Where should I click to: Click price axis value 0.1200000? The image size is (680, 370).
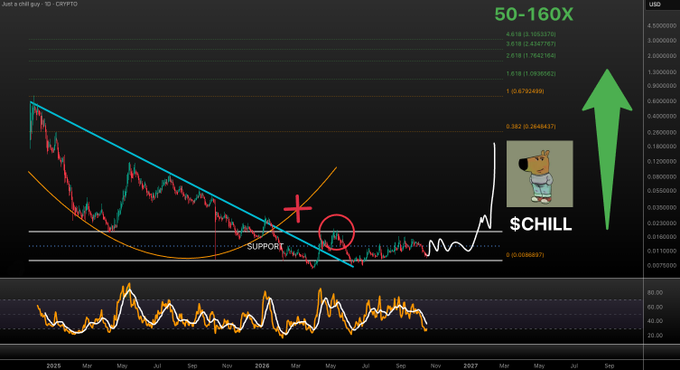(662, 161)
